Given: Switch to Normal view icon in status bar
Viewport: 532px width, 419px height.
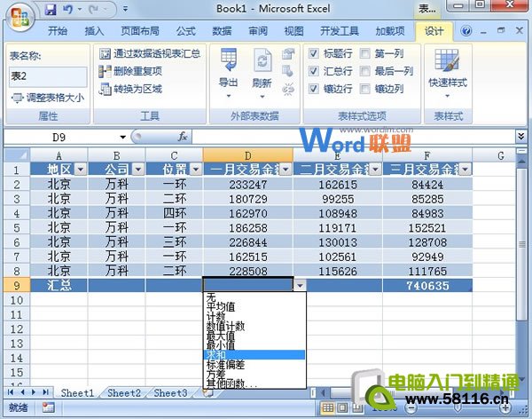Looking at the screenshot, I should [x=328, y=407].
